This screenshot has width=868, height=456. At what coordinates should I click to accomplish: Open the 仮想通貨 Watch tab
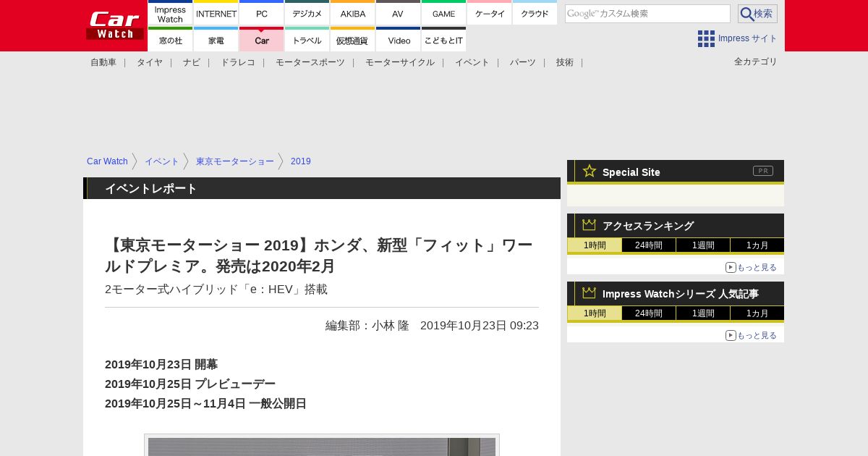352,39
